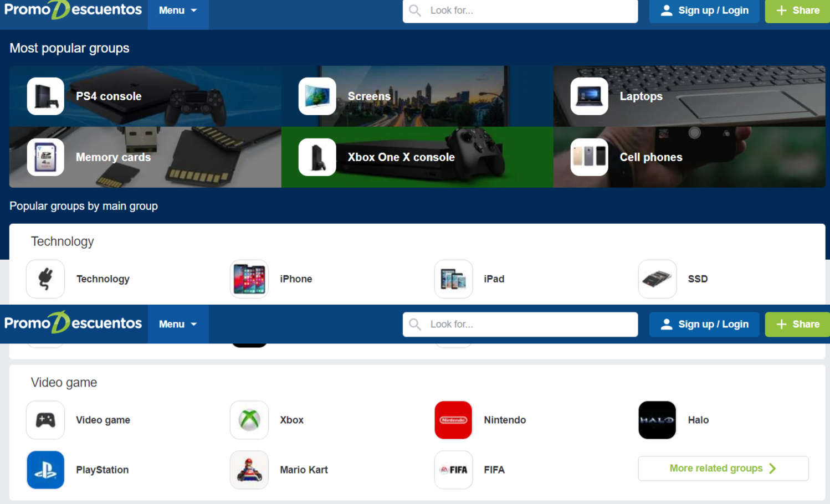The image size is (830, 504).
Task: Click the lower header Look for search field
Action: click(x=520, y=324)
